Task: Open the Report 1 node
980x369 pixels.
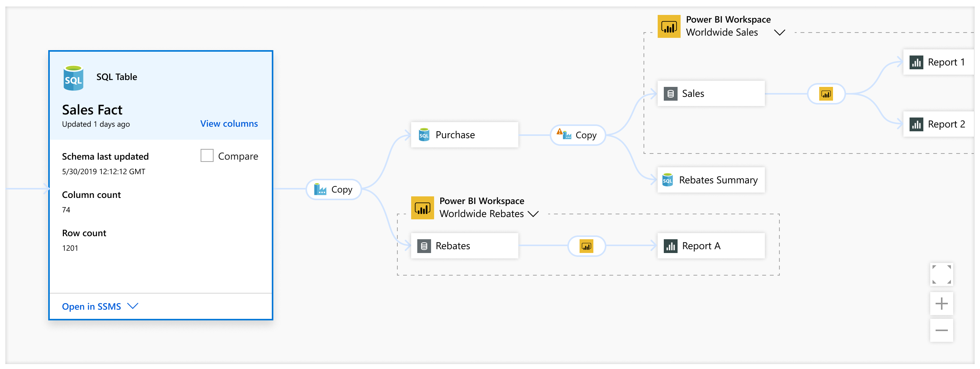Action: coord(938,62)
